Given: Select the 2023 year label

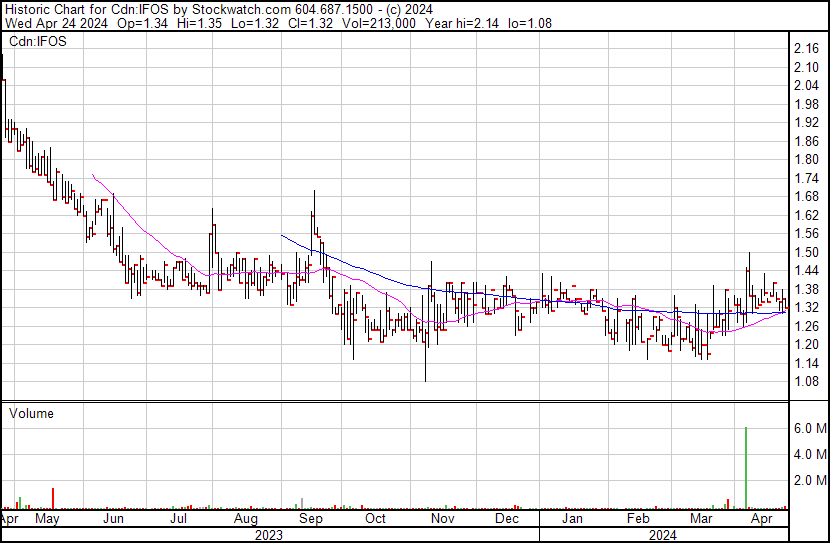Looking at the screenshot, I should [x=270, y=535].
